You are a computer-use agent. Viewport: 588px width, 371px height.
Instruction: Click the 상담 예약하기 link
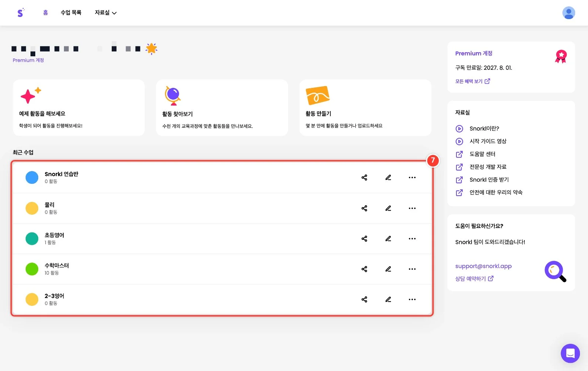tap(474, 279)
